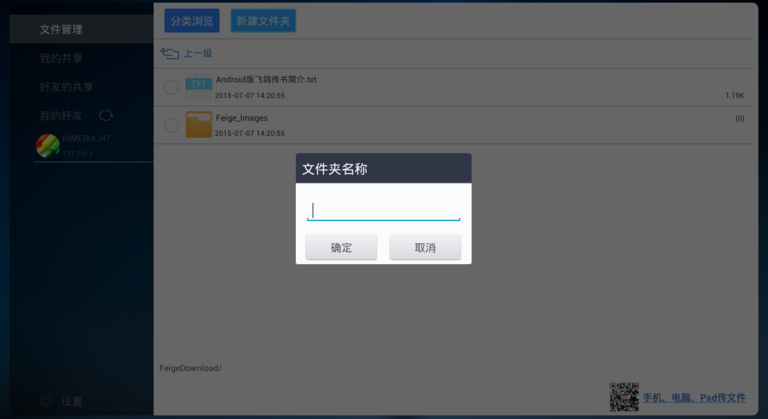
Task: Click the settings gear icon
Action: (x=46, y=401)
